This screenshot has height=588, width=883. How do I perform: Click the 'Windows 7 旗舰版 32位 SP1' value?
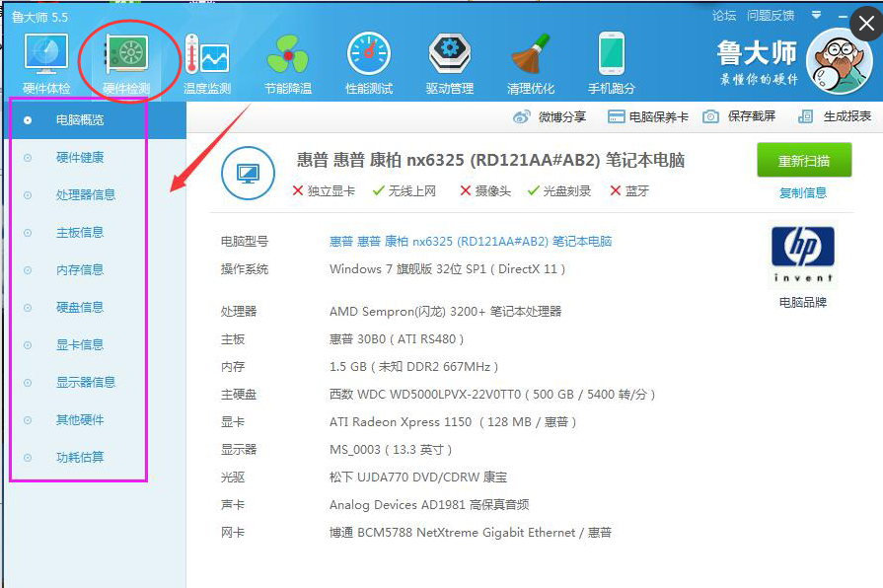[447, 269]
